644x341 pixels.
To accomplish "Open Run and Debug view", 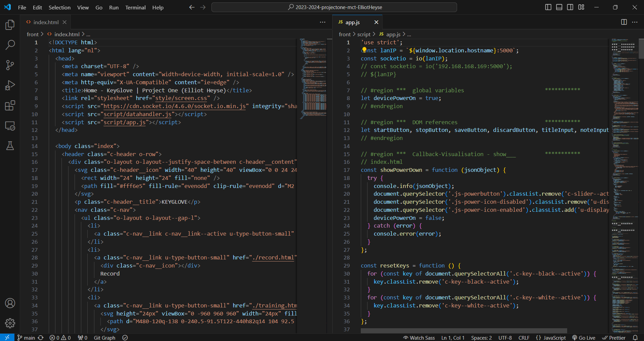I will coord(10,85).
